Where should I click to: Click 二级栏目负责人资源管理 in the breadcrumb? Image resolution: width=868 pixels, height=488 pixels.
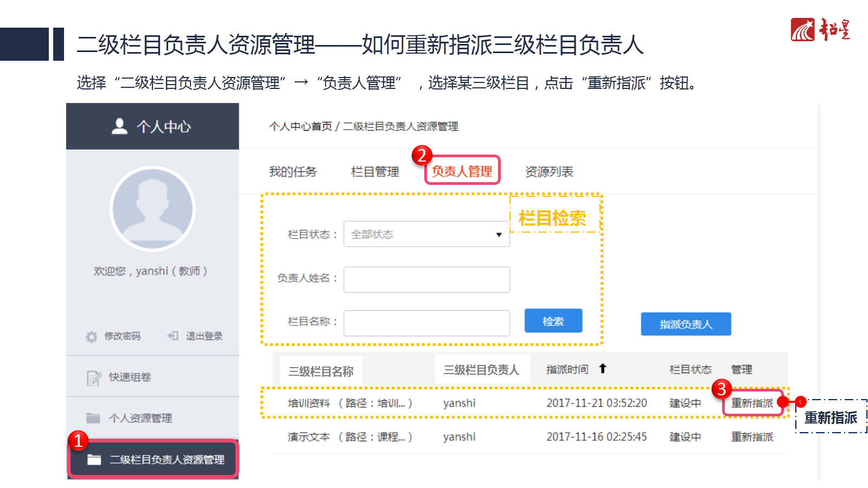coord(400,126)
